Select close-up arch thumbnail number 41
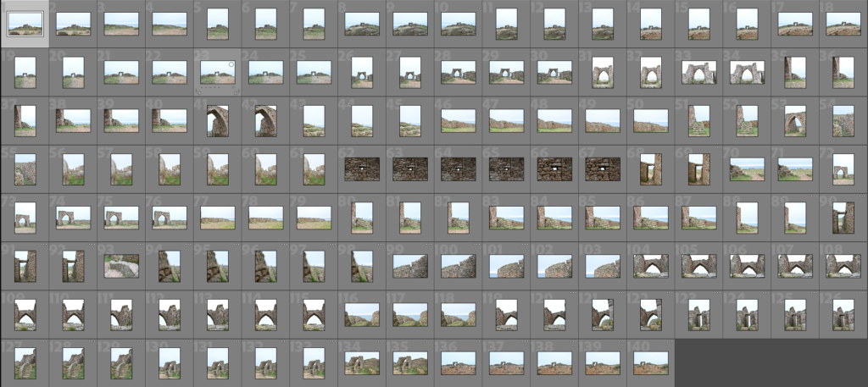Image resolution: width=868 pixels, height=387 pixels. 217,120
